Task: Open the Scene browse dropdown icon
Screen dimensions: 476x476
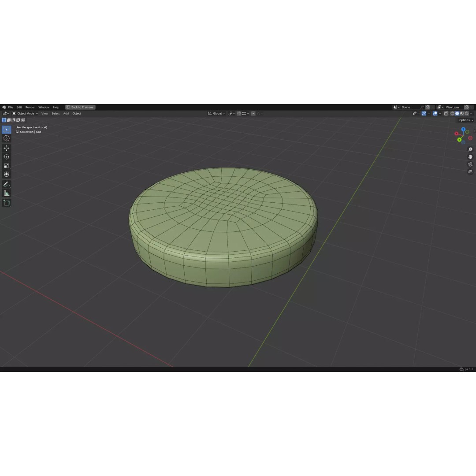Action: click(396, 107)
